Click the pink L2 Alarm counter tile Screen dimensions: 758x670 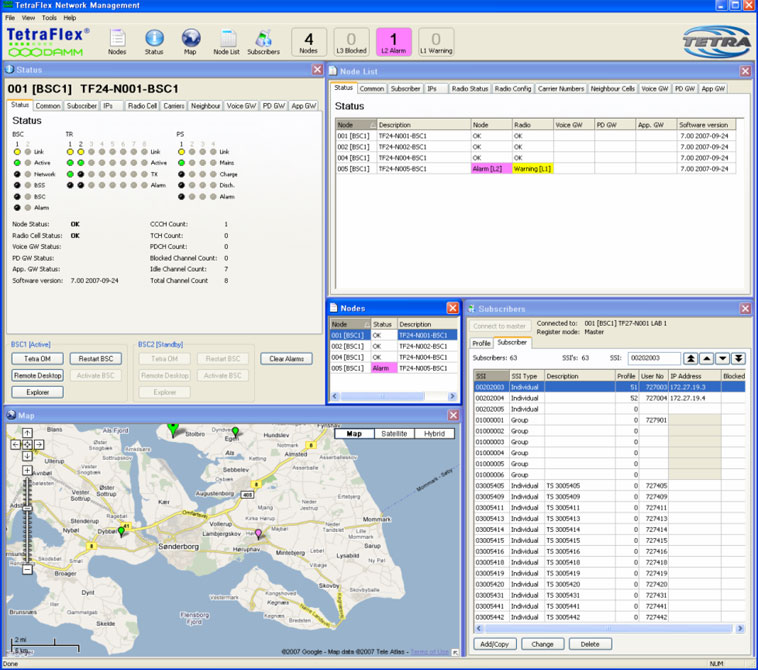coord(394,42)
